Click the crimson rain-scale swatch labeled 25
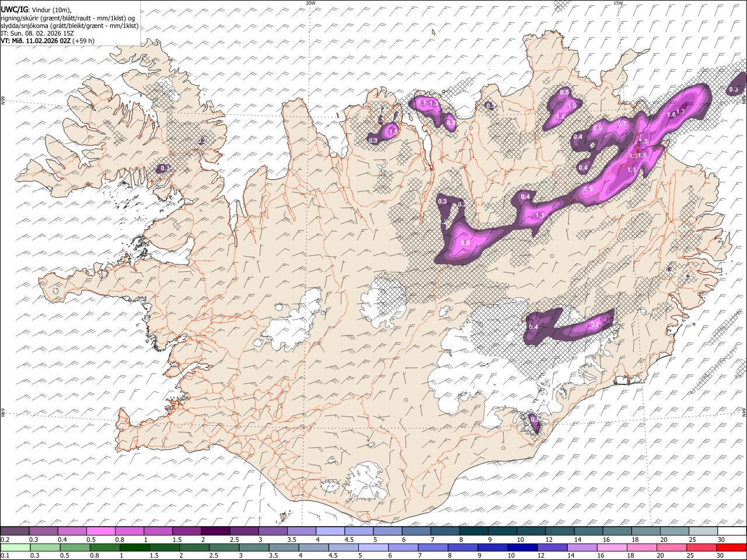The image size is (747, 560). point(701,547)
